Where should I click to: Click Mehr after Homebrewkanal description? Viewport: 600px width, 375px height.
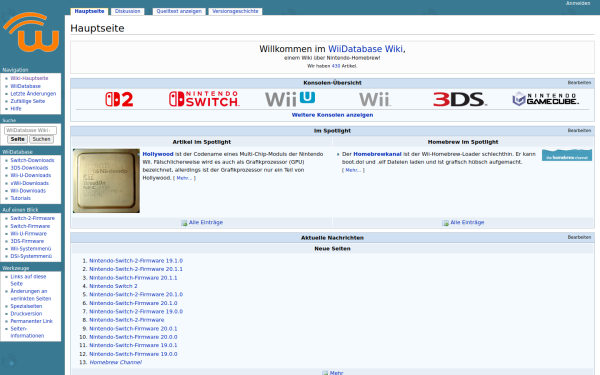pos(353,170)
